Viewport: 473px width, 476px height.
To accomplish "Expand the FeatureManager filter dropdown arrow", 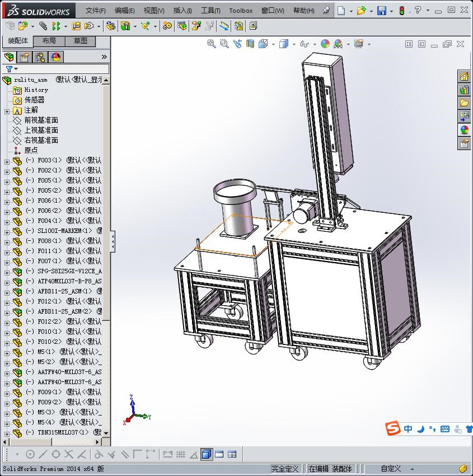I will [16, 69].
